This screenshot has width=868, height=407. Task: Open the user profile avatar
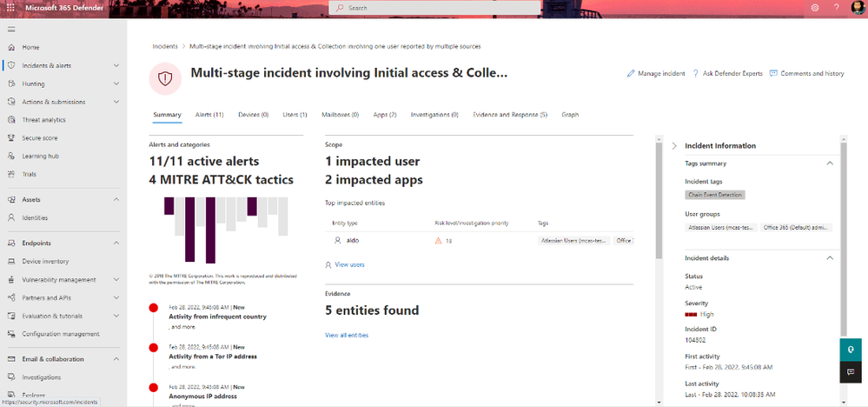(858, 8)
